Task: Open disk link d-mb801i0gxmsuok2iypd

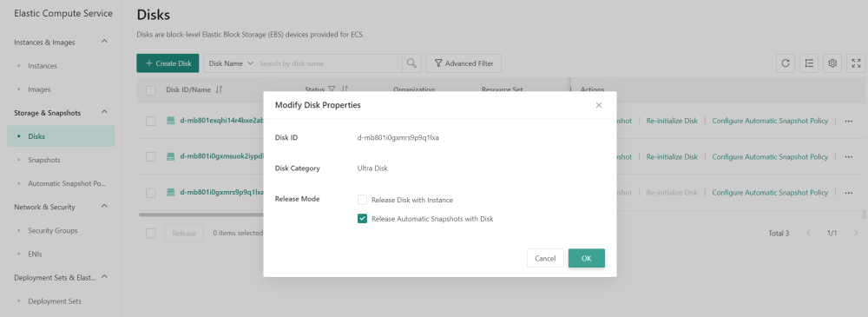Action: 222,157
